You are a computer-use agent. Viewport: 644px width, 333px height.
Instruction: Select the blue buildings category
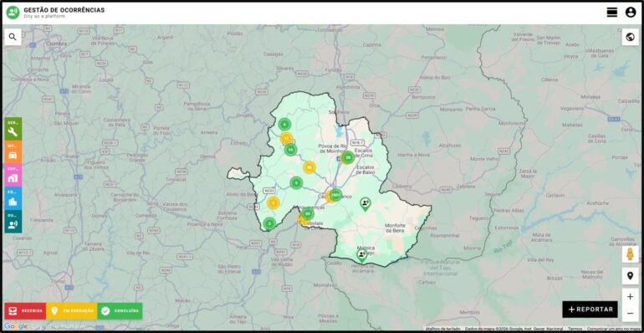click(x=13, y=198)
